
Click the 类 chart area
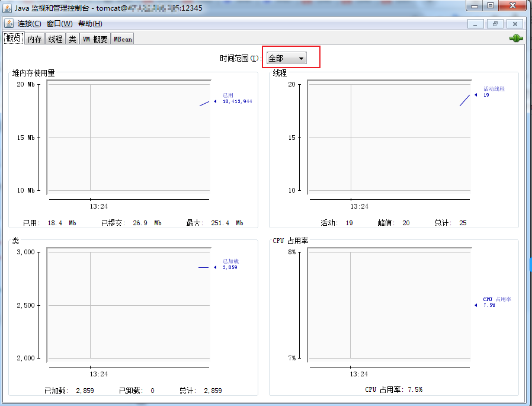[129, 305]
